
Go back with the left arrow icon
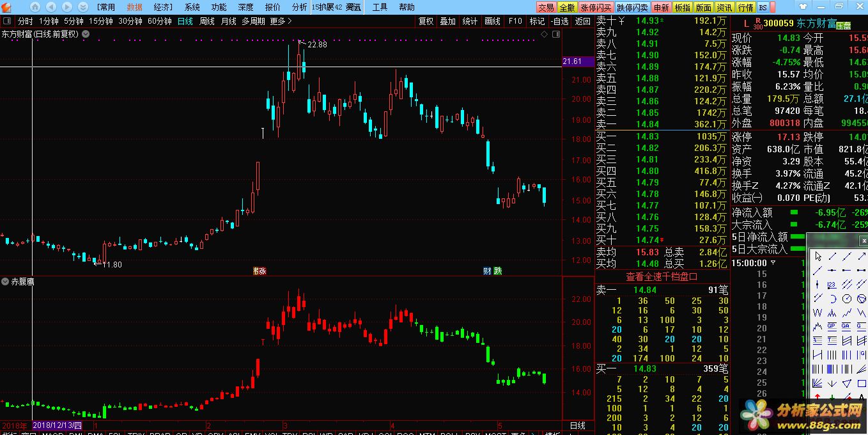tap(50, 7)
